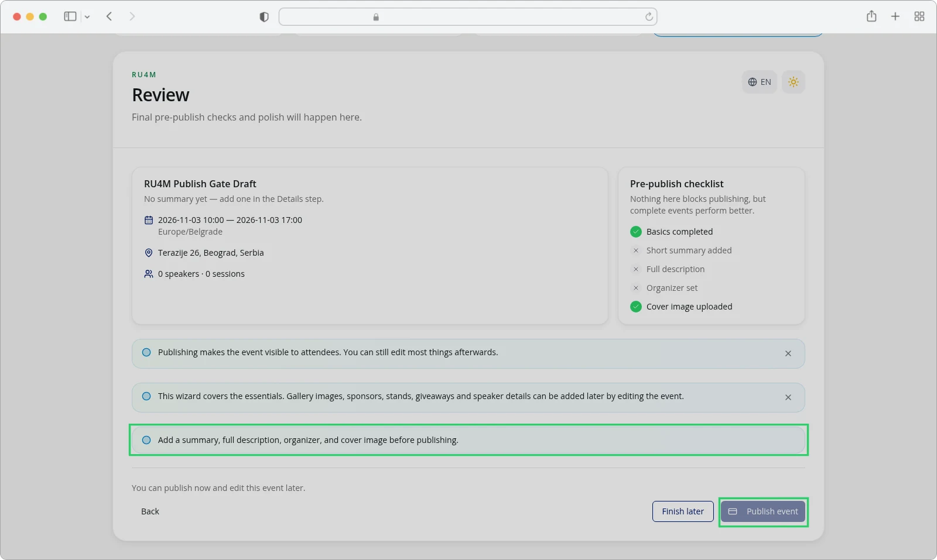Image resolution: width=937 pixels, height=560 pixels.
Task: Dismiss the 'Publishing makes the event visible' notice
Action: pyautogui.click(x=788, y=353)
